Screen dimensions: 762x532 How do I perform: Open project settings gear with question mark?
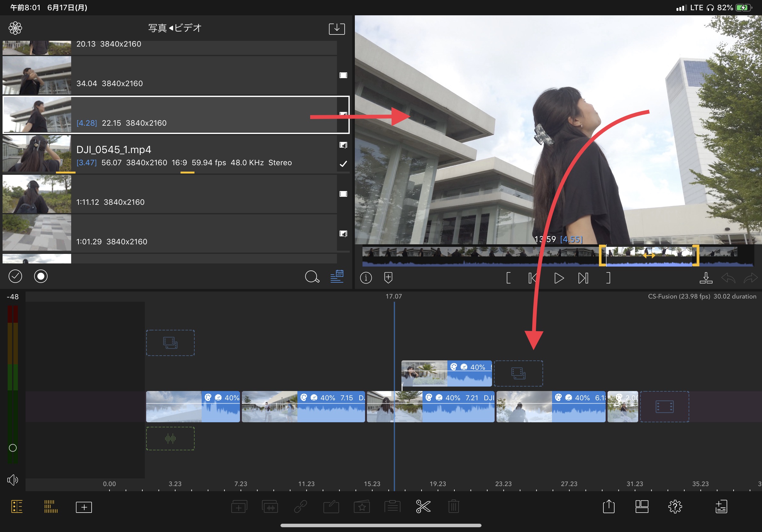(675, 506)
